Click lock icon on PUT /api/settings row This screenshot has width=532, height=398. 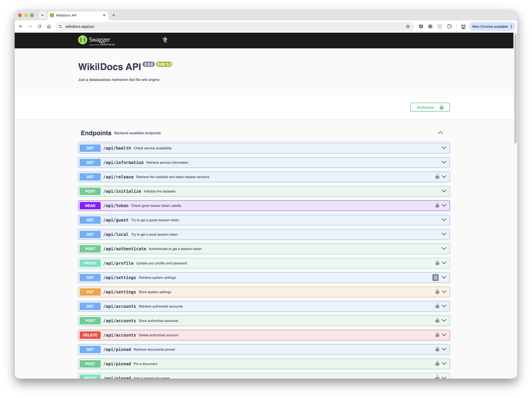click(437, 292)
